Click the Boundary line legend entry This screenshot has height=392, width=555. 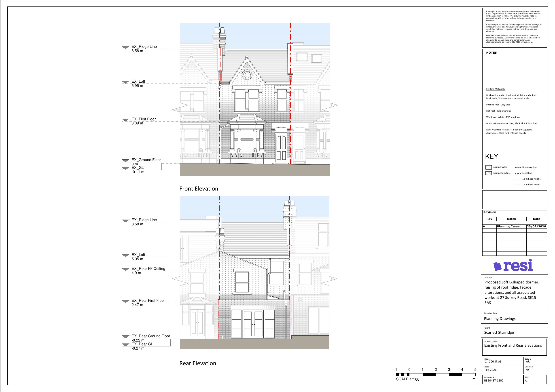525,167
